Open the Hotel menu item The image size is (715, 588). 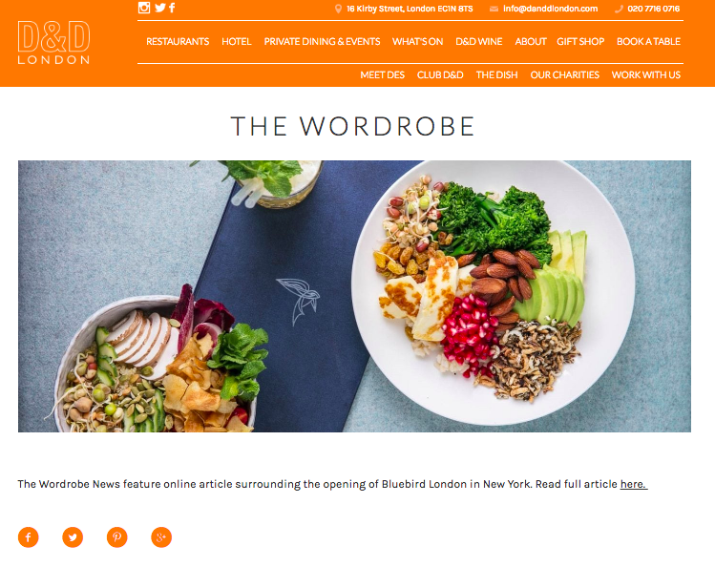pos(236,41)
